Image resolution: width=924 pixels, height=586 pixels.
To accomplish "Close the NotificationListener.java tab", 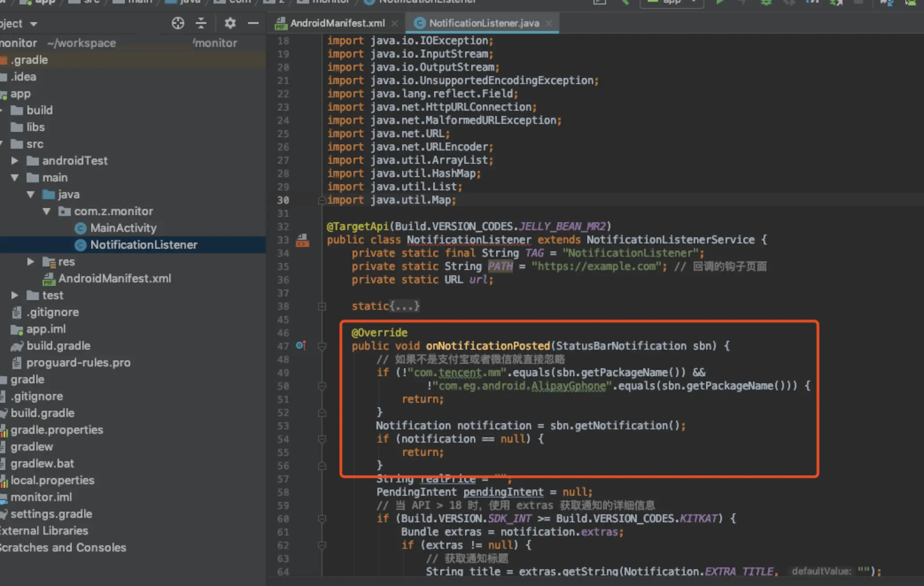I will (x=549, y=23).
